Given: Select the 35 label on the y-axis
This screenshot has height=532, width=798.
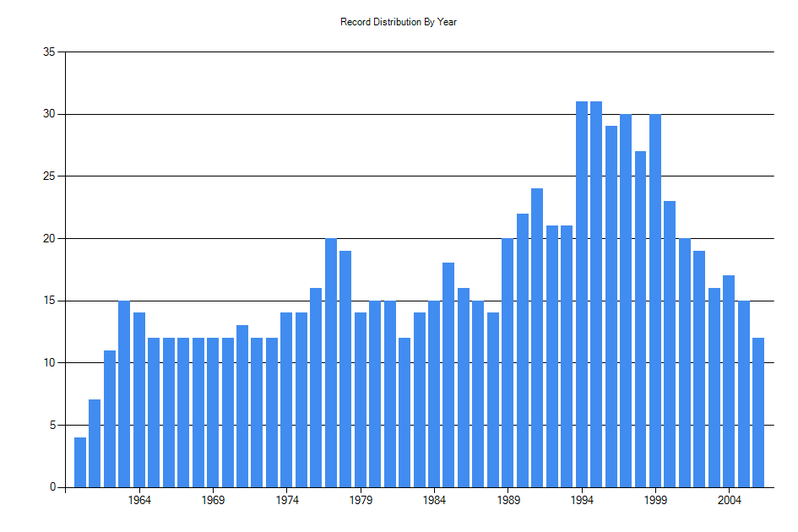Looking at the screenshot, I should pyautogui.click(x=50, y=51).
